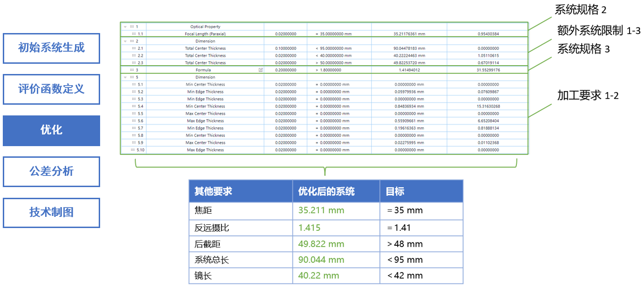Click the Formula weight value 0.20000000
This screenshot has width=644, height=289.
click(285, 70)
